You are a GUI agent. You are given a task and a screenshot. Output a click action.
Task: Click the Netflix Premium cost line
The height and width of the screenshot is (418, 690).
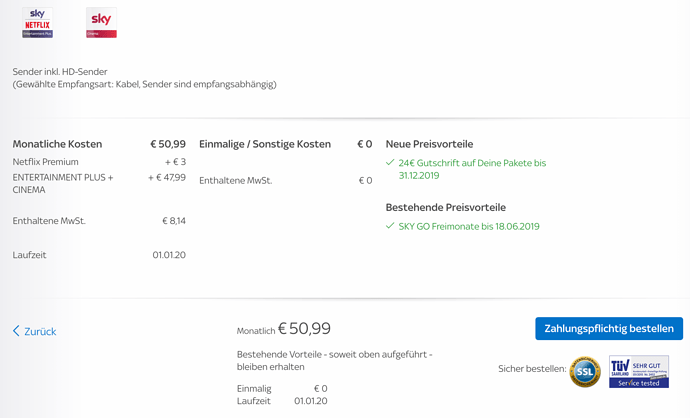[x=99, y=162]
